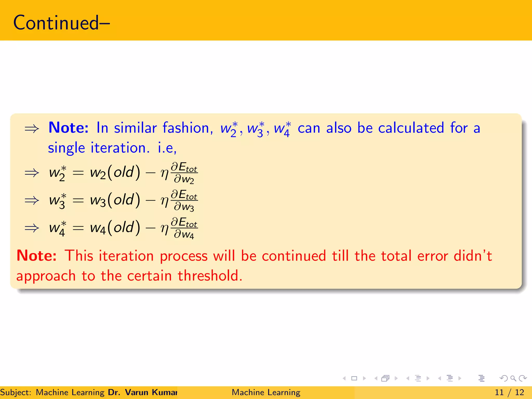Click next section arrow
Viewport: 532px width, 399px height.
460,378
